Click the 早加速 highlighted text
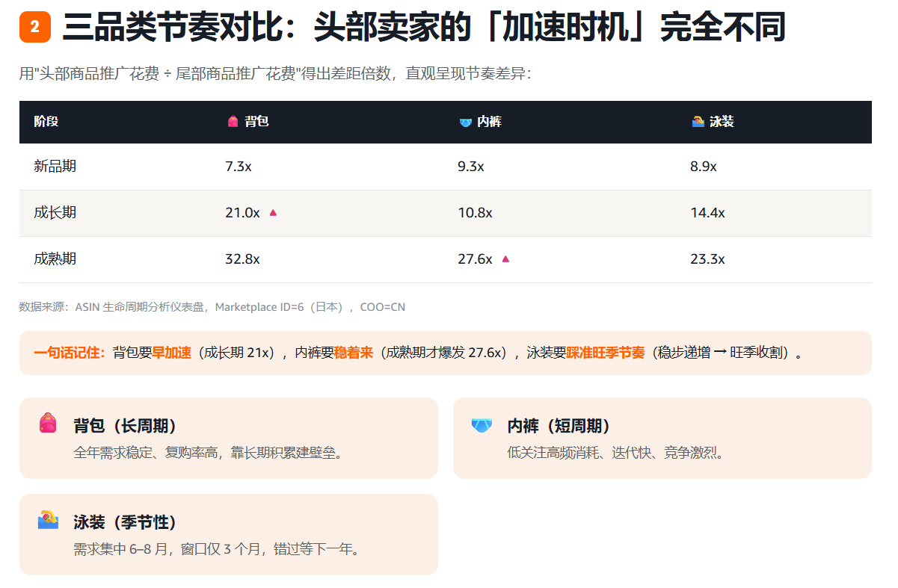 pyautogui.click(x=172, y=353)
